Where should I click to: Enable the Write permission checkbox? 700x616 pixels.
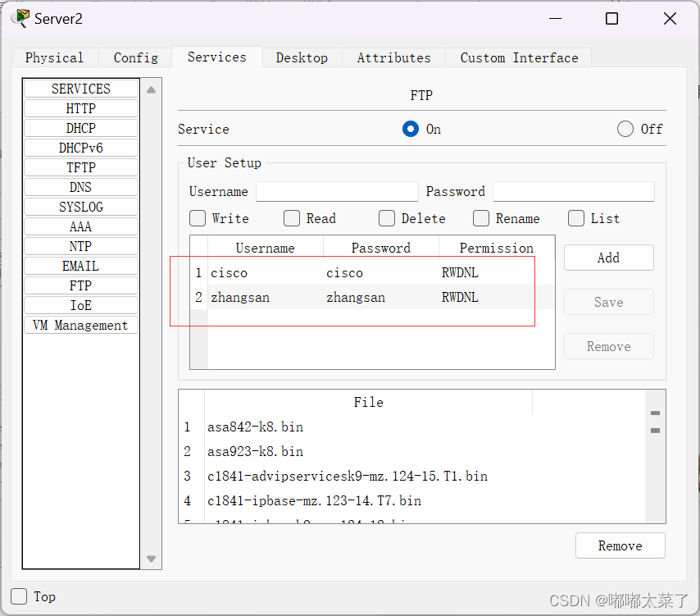pos(198,218)
